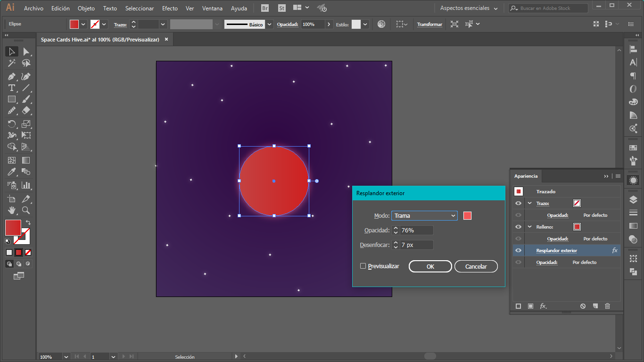The width and height of the screenshot is (644, 362).
Task: Select the Selection (black arrow) tool
Action: (12, 52)
